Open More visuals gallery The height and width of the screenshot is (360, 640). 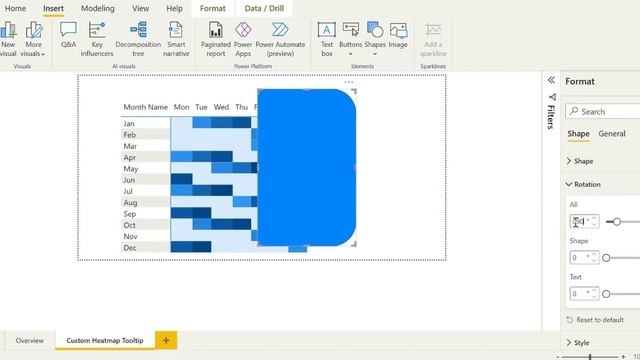click(33, 39)
